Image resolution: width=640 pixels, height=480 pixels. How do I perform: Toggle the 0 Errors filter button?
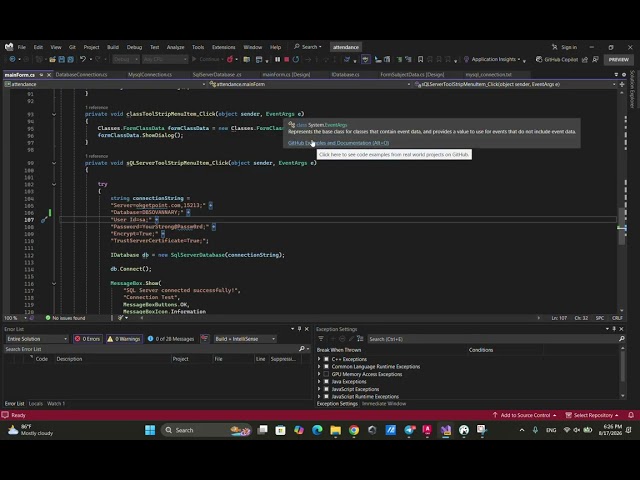point(87,339)
